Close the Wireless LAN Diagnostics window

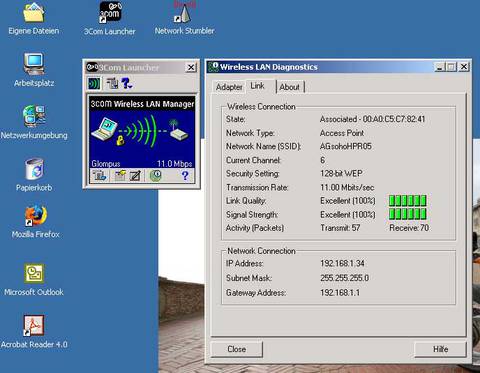pos(464,67)
